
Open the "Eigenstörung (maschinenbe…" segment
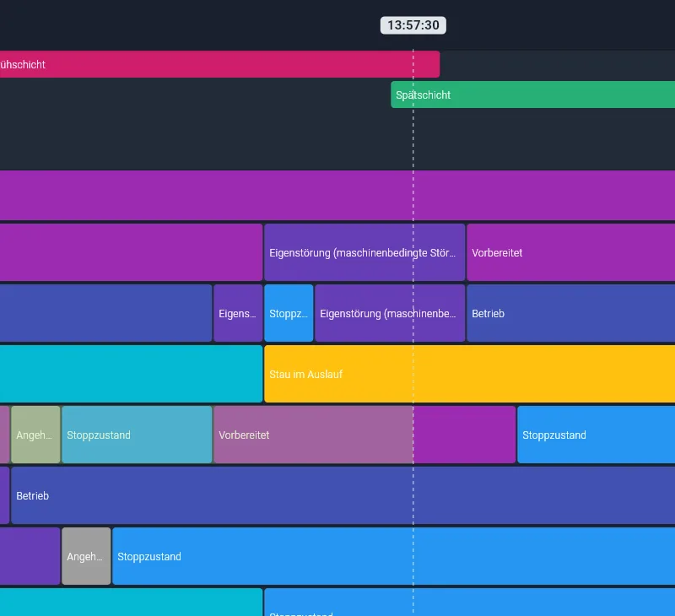(390, 313)
